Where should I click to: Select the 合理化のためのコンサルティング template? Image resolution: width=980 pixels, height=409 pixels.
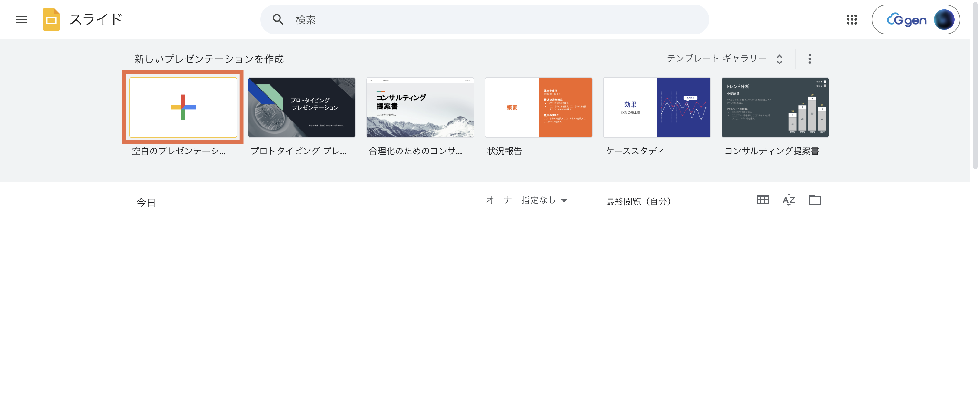pos(420,107)
